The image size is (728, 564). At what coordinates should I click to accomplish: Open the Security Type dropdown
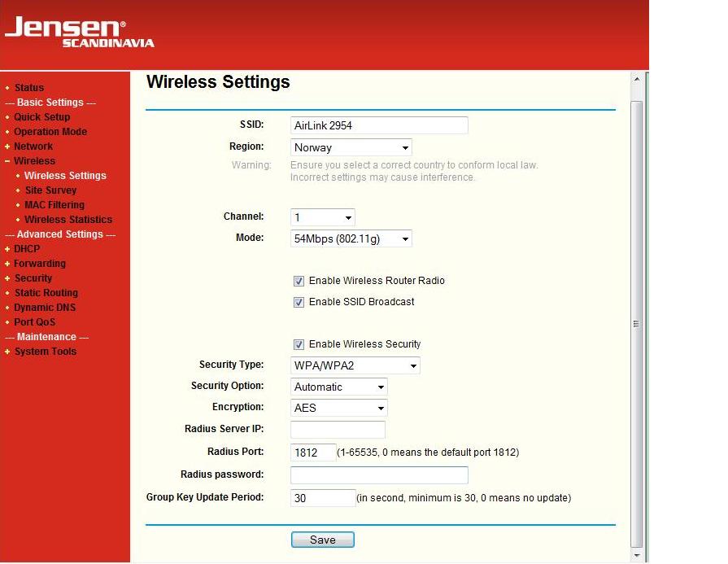tap(355, 365)
